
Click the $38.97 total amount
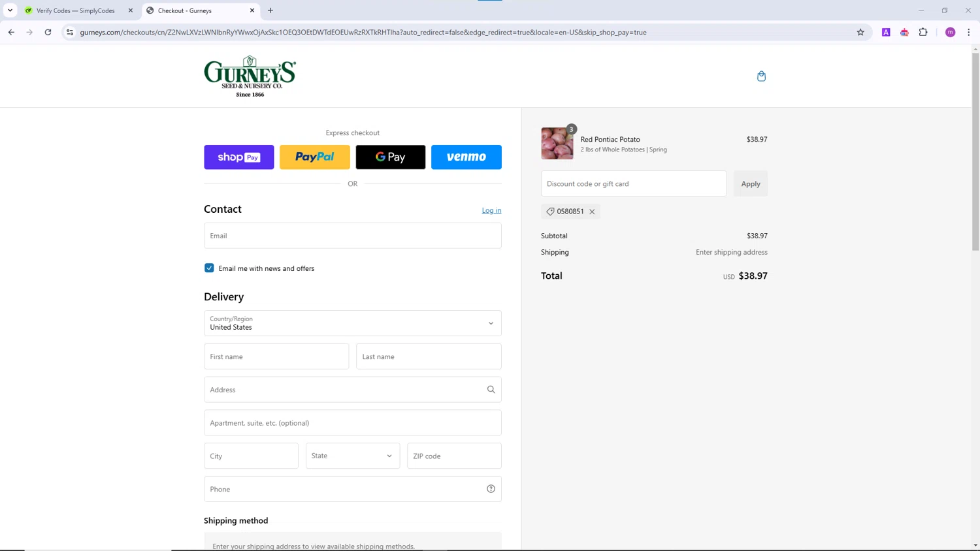(x=753, y=276)
